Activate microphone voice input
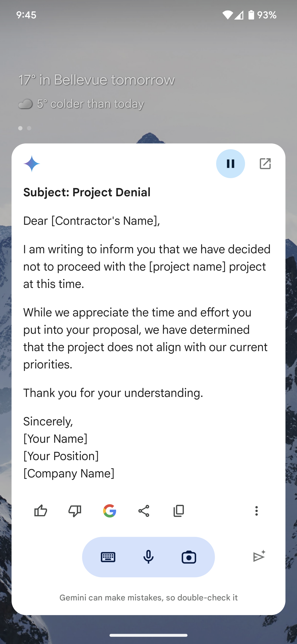Image resolution: width=297 pixels, height=644 pixels. click(x=148, y=557)
